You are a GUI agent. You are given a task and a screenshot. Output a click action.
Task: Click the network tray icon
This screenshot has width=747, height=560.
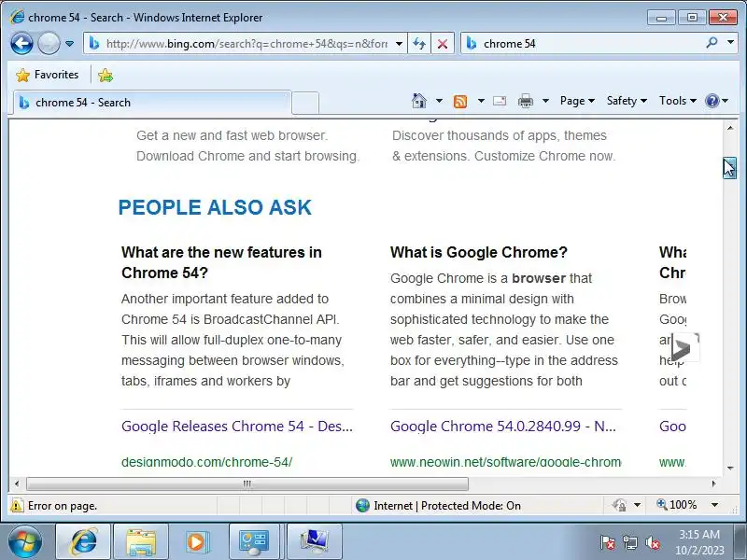pyautogui.click(x=629, y=542)
